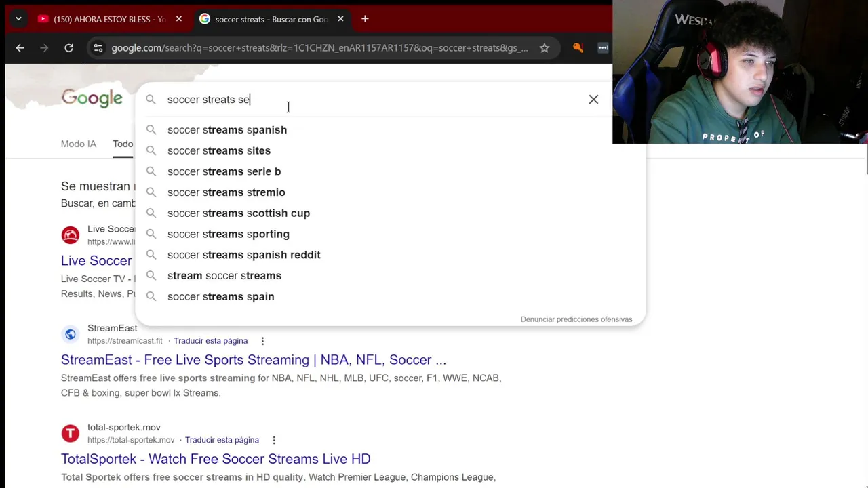
Task: Choose suggestion soccer streams spanish reddit
Action: pyautogui.click(x=390, y=255)
